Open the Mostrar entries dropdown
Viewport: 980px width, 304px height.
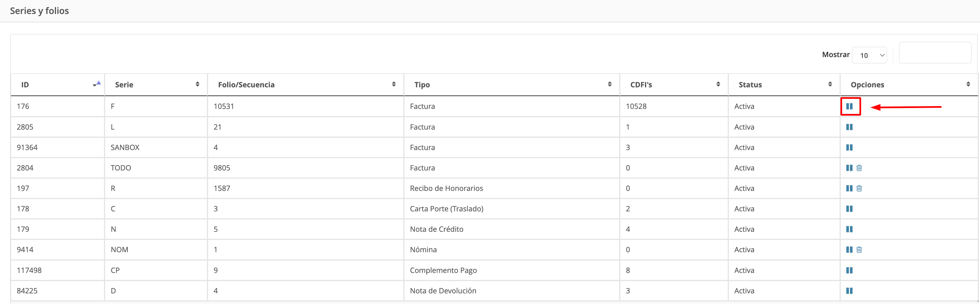click(x=869, y=55)
